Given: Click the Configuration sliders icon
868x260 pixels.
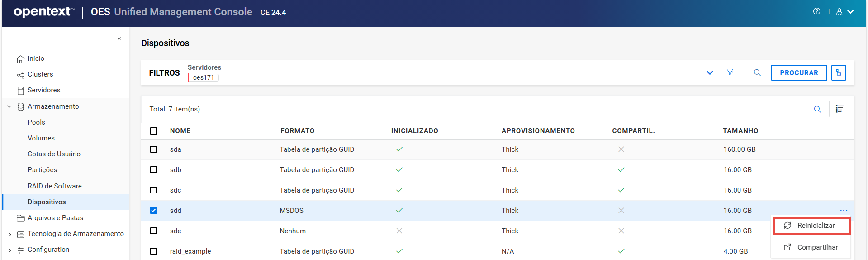Looking at the screenshot, I should pos(20,250).
